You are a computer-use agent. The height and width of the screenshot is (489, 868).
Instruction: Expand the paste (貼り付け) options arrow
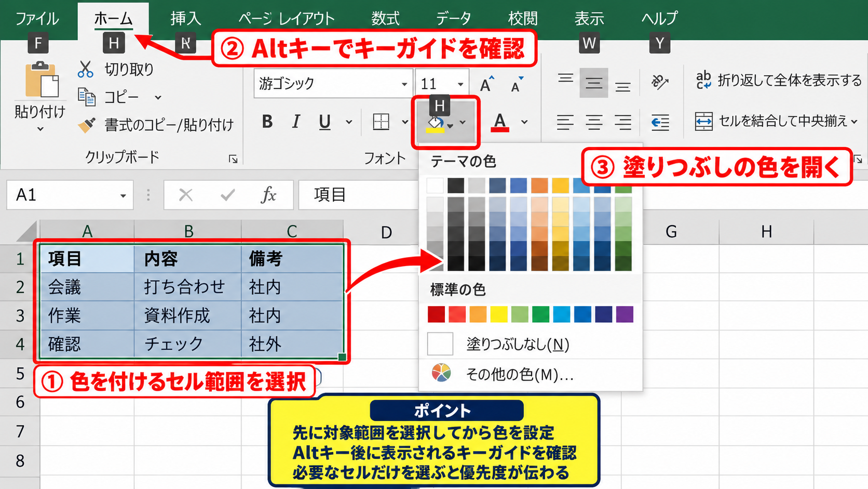pos(40,129)
